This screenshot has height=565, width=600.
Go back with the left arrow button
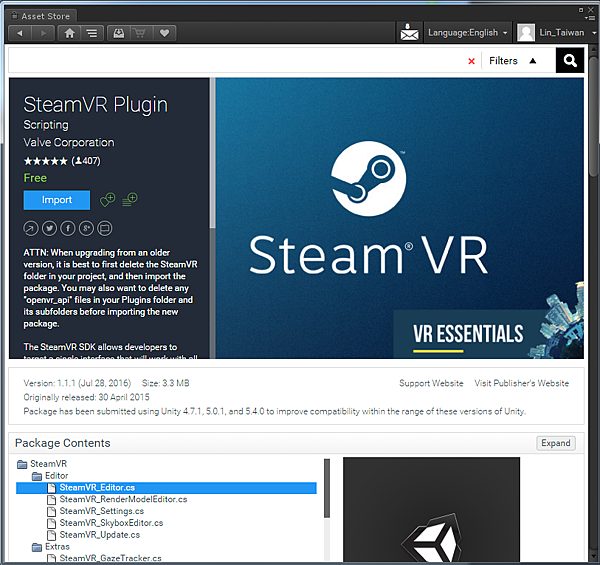coord(20,33)
